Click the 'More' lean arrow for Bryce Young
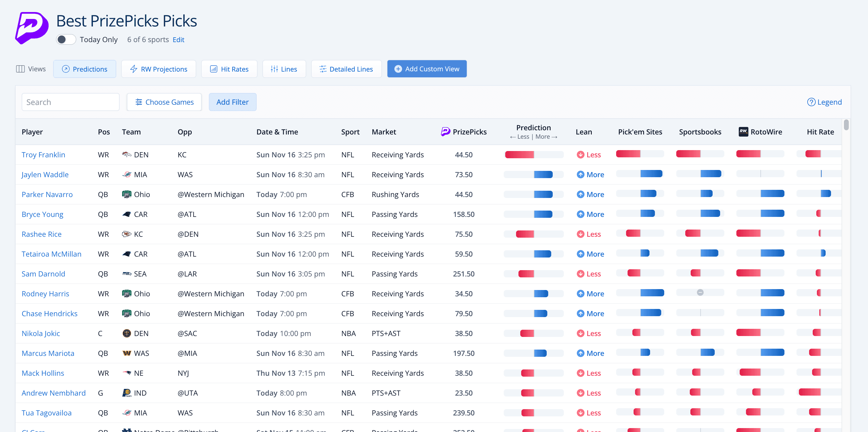The width and height of the screenshot is (868, 432). pyautogui.click(x=581, y=214)
